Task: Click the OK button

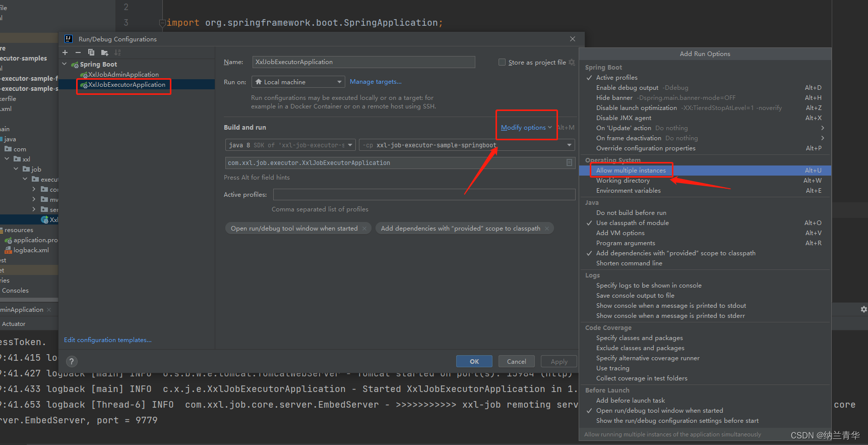Action: (474, 361)
